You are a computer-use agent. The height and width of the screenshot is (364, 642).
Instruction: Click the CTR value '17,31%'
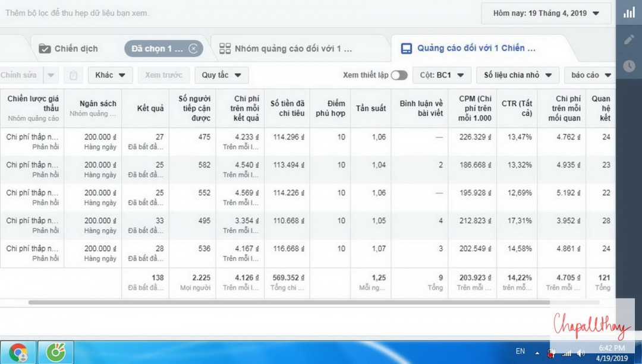tap(520, 220)
